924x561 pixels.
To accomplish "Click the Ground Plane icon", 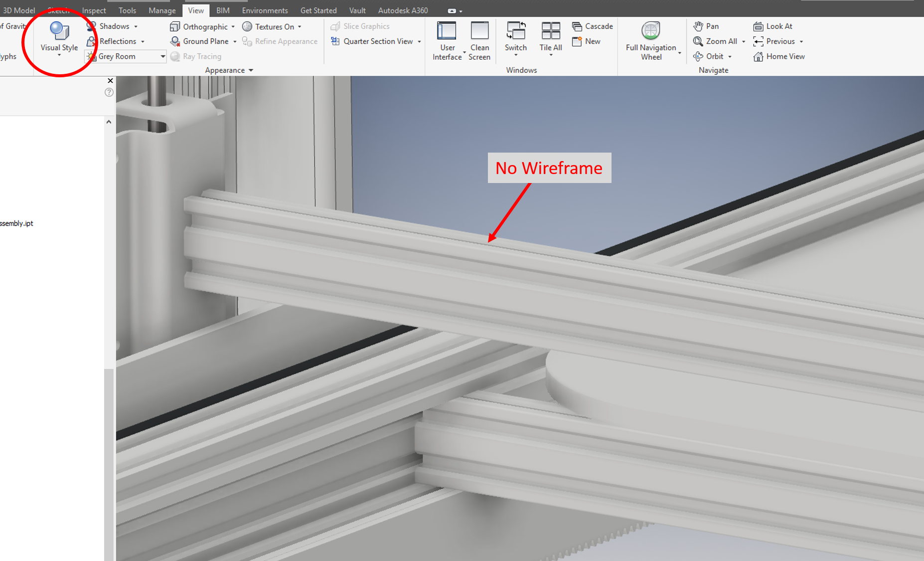I will 175,41.
